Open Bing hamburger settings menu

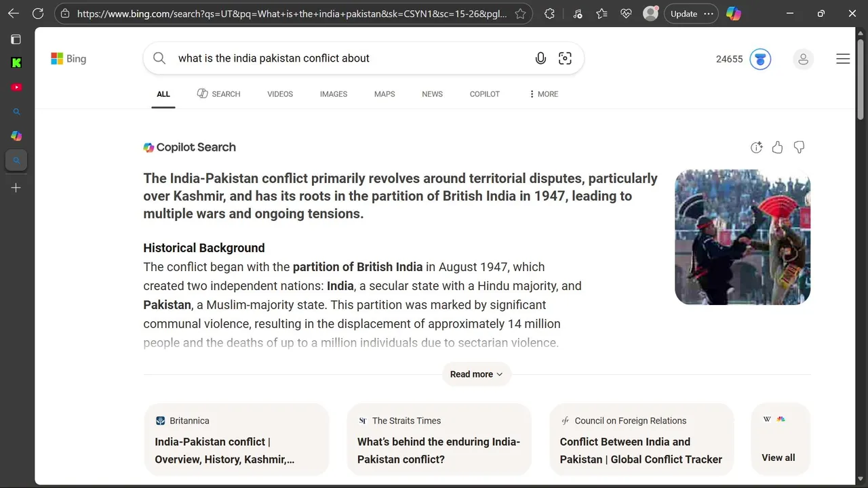click(843, 59)
